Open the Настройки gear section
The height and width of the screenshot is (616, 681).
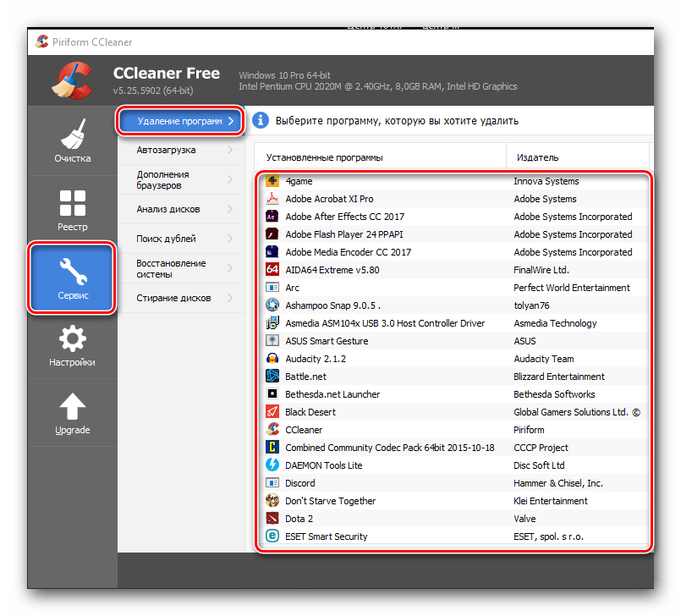tap(73, 346)
